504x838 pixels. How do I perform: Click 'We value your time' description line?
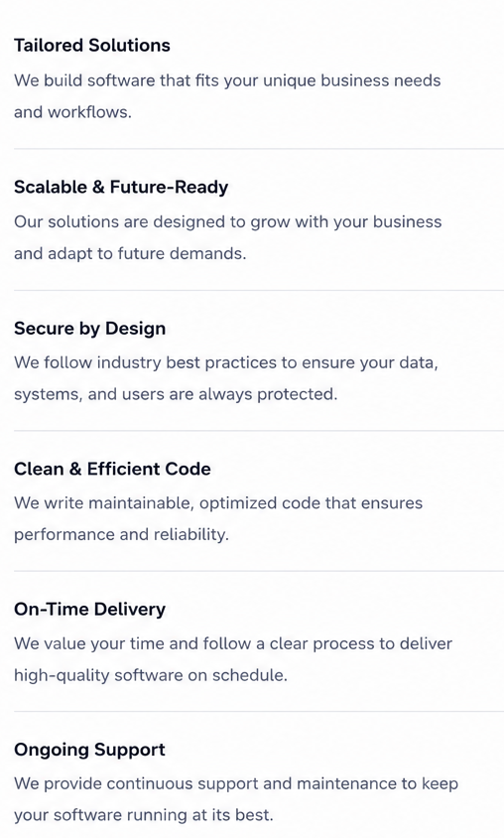[233, 643]
